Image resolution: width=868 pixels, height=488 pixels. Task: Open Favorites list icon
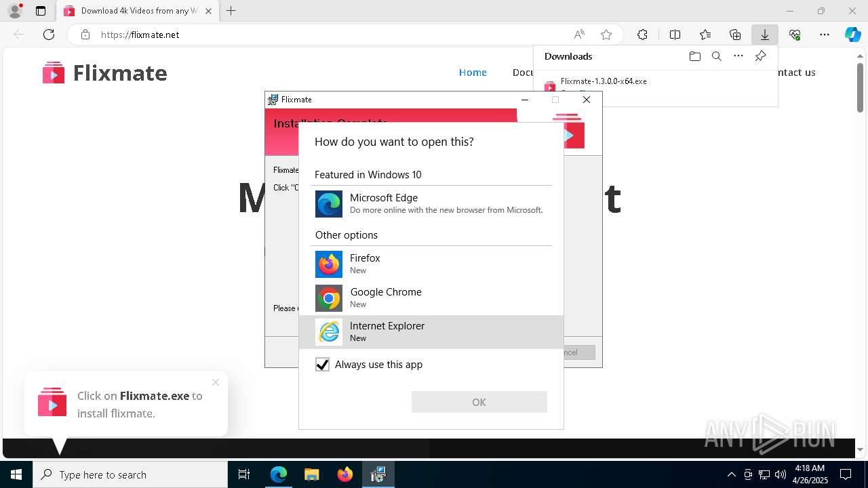pos(705,35)
